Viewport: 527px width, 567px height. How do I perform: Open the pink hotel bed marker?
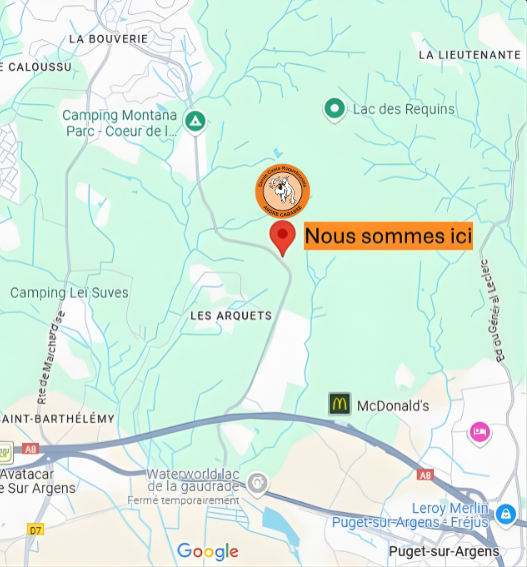[480, 434]
